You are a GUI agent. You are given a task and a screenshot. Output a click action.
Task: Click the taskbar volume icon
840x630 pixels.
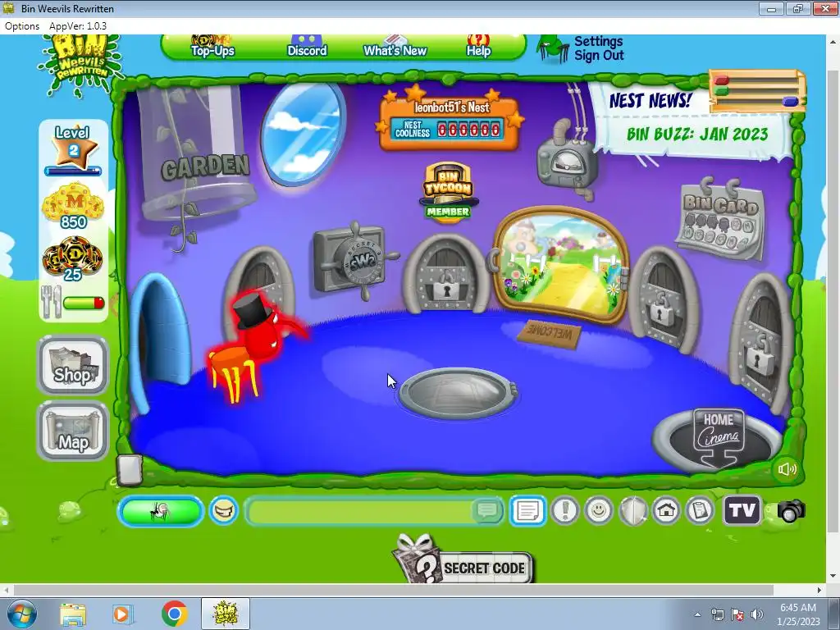click(x=756, y=614)
